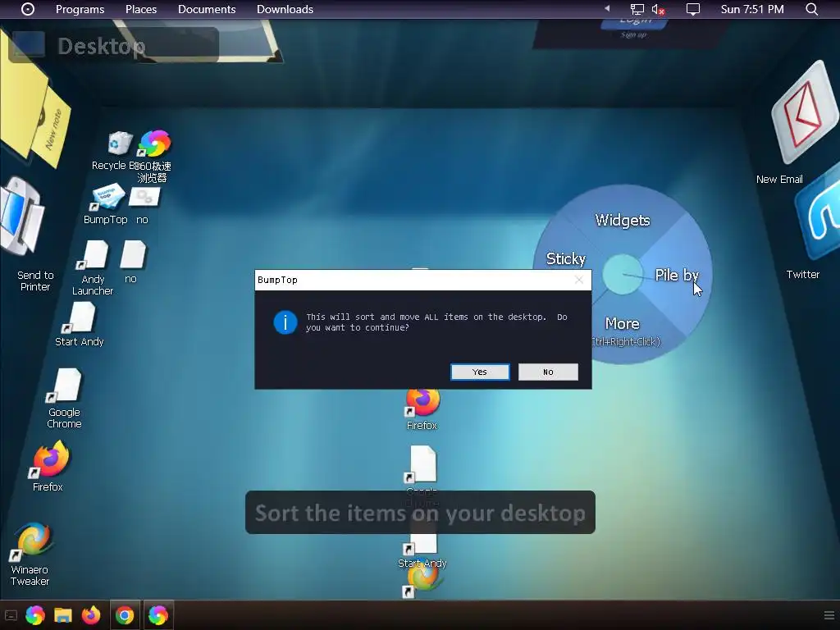
Task: Choose Sticky in the pie menu
Action: [x=566, y=258]
